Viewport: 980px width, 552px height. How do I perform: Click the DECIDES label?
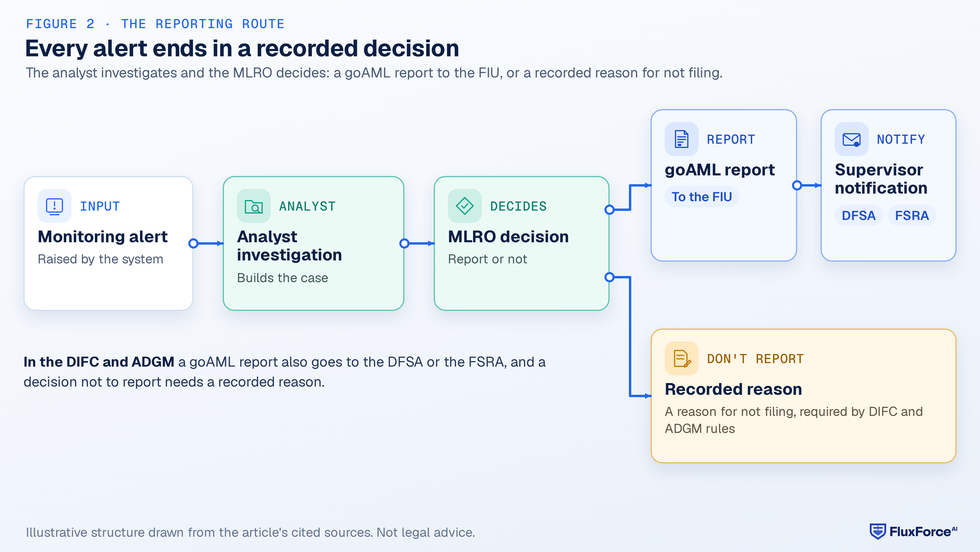click(x=518, y=206)
